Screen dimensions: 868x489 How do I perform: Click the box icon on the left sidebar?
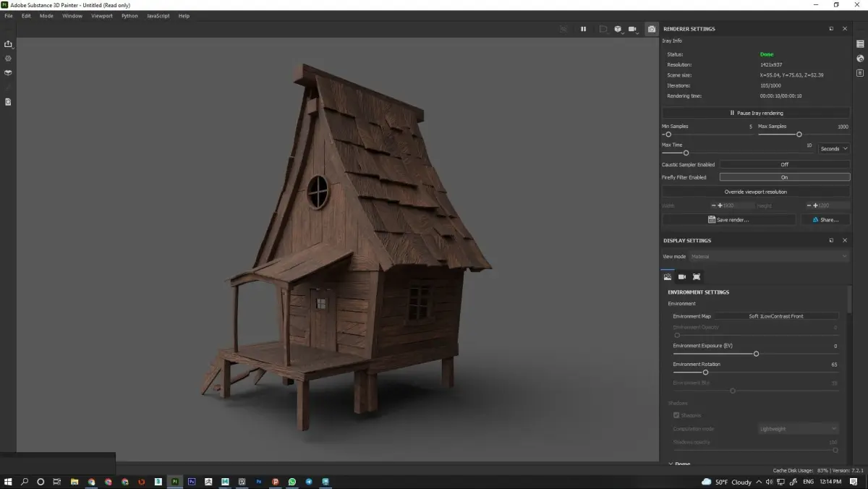pos(8,73)
